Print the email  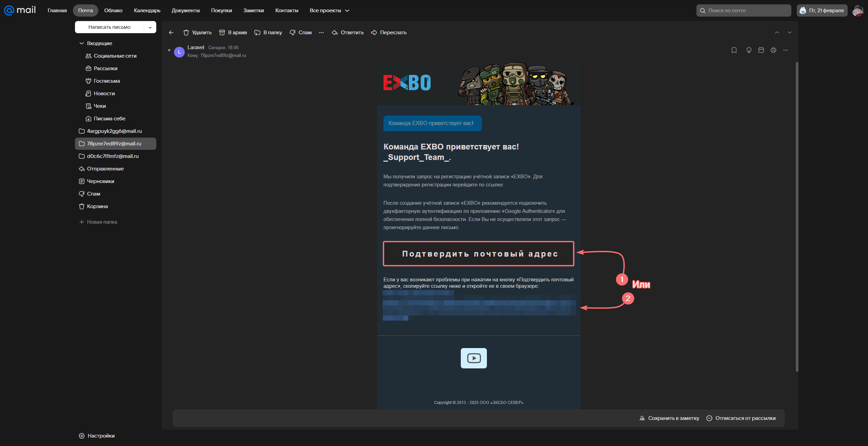[x=773, y=50]
